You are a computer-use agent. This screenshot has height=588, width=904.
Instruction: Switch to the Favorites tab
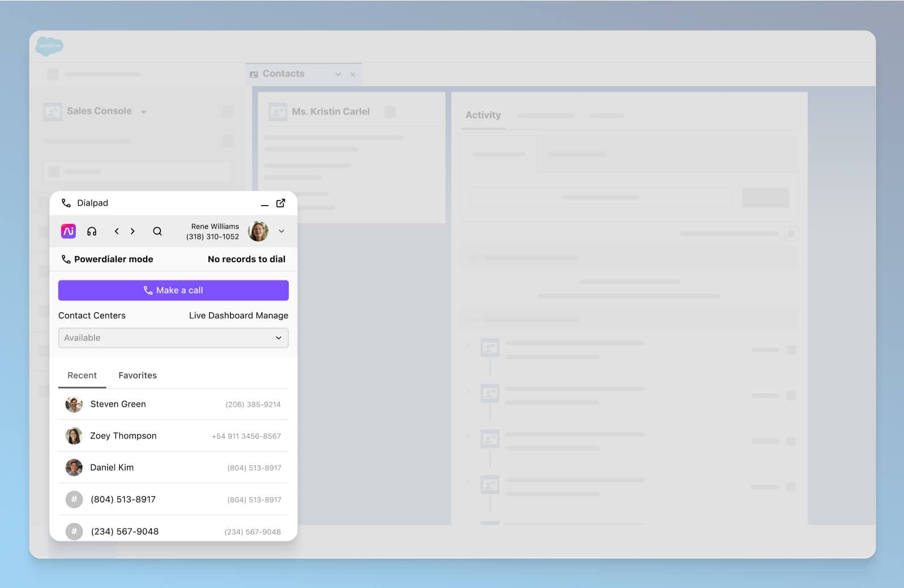click(x=138, y=375)
